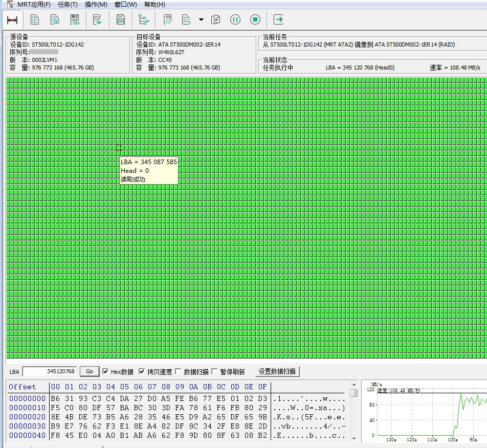Click hex offset 00000040 row label

tap(27, 435)
